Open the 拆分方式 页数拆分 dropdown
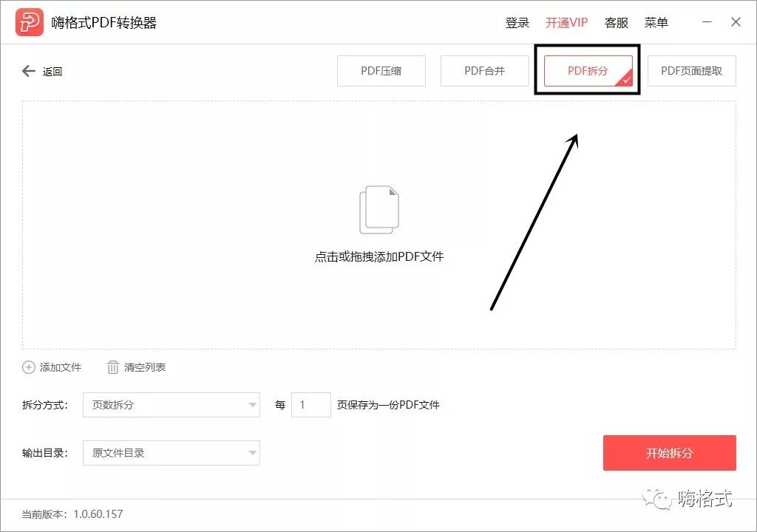Screen dimensions: 757x532 tap(172, 405)
